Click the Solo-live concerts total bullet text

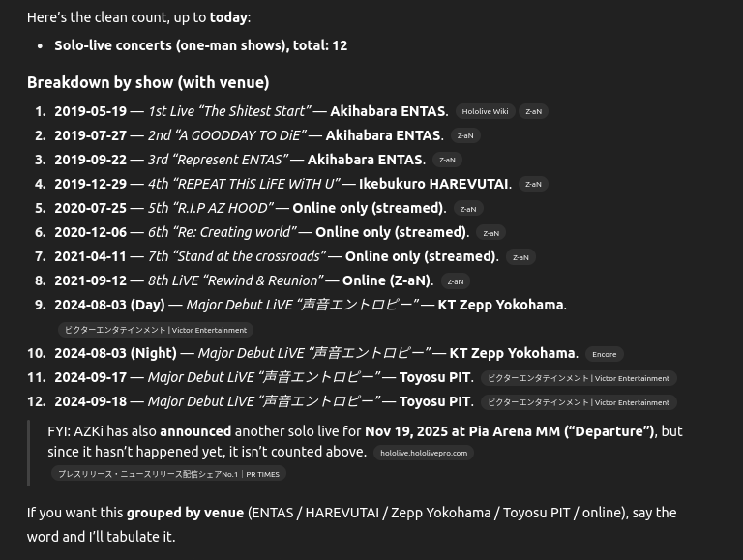[x=200, y=45]
